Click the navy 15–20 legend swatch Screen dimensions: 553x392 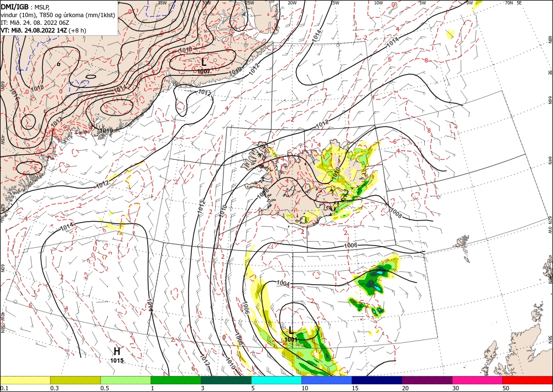click(377, 380)
